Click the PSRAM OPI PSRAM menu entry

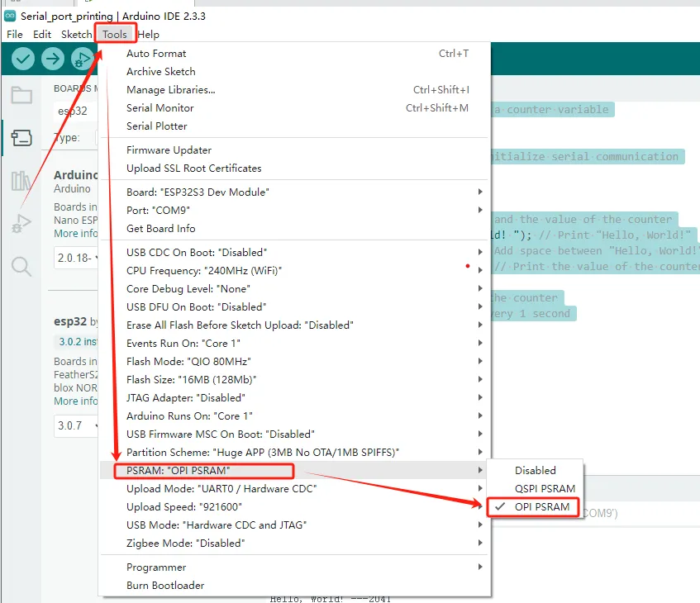tap(295, 471)
